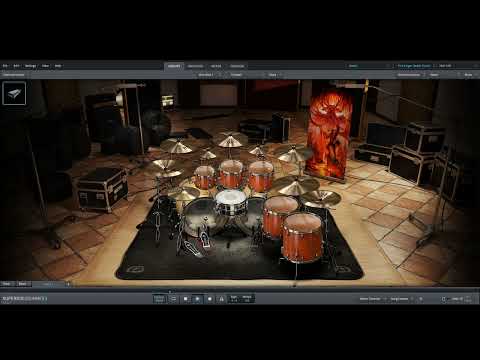Select the right crash cymbal near the banner
This screenshot has height=360, width=480.
click(x=294, y=154)
